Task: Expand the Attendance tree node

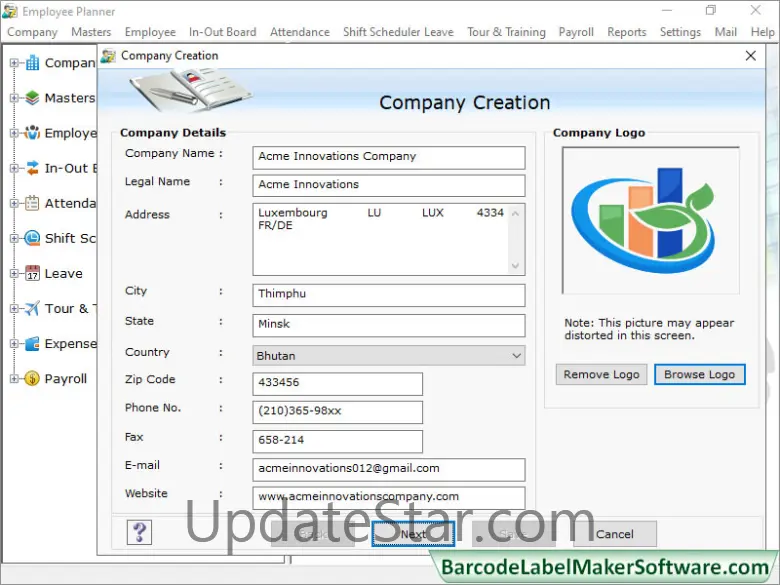Action: (14, 203)
